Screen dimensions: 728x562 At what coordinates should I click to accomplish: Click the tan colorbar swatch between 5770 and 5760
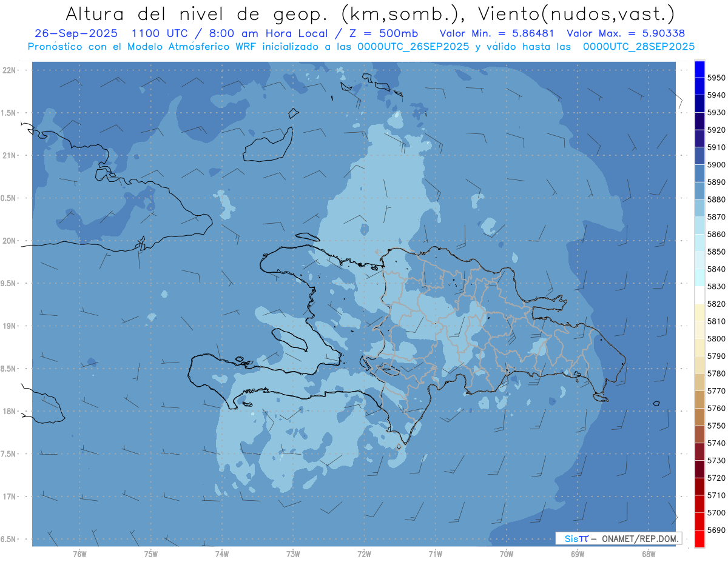coord(699,400)
